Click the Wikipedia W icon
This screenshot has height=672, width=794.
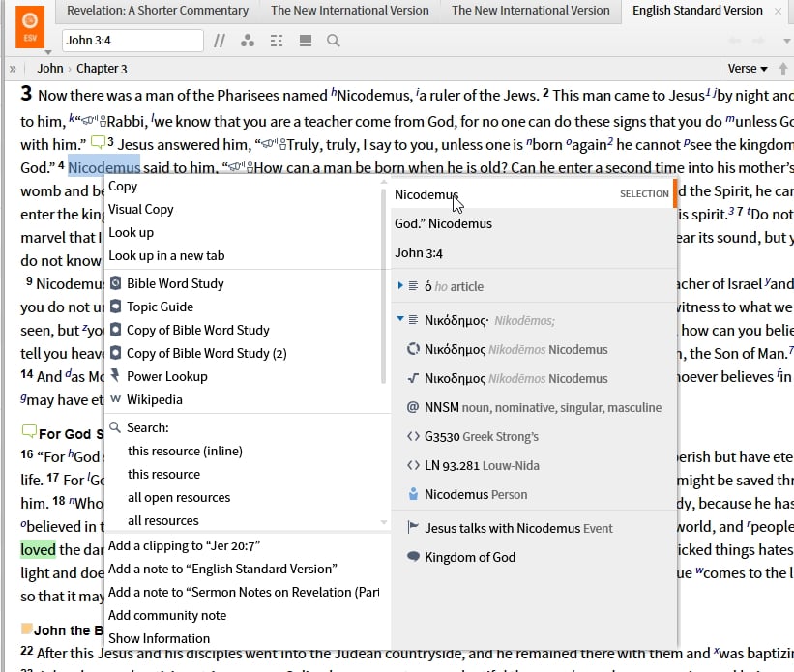tap(115, 399)
